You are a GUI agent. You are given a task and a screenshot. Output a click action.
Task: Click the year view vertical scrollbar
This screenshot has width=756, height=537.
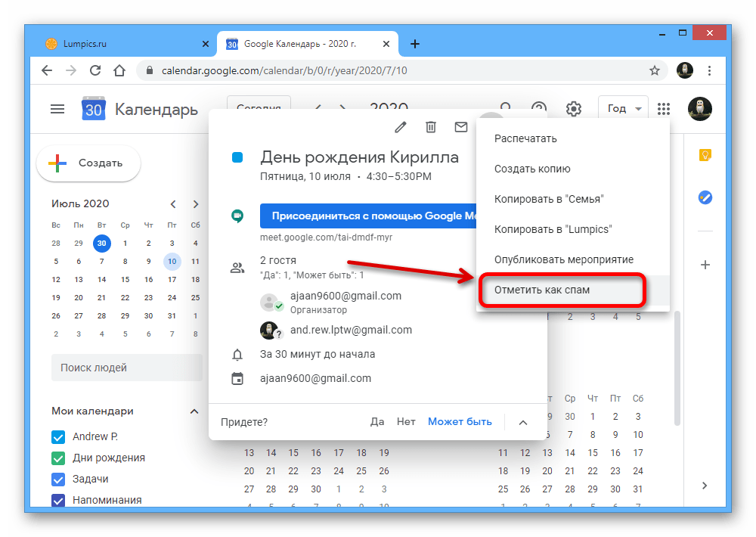point(677,368)
